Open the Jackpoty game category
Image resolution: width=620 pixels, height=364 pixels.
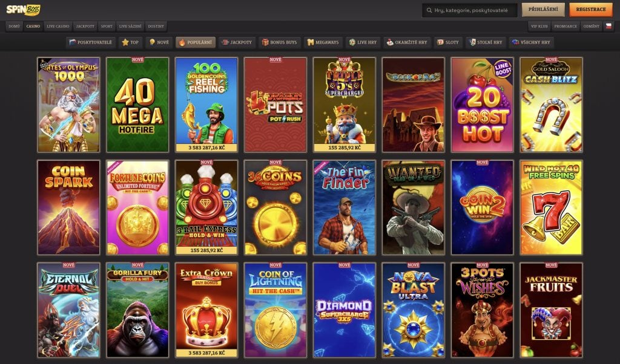click(x=237, y=42)
